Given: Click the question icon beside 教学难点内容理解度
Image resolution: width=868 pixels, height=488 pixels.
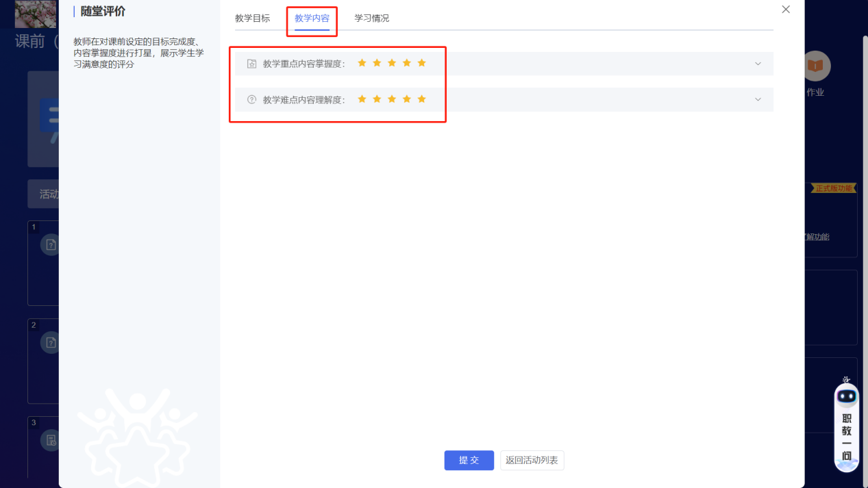Looking at the screenshot, I should click(252, 99).
